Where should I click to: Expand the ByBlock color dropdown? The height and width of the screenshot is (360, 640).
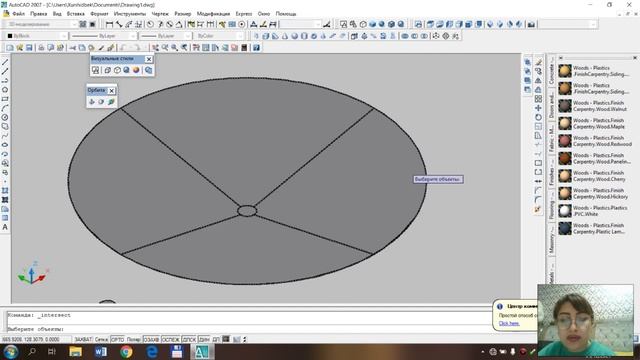(x=64, y=36)
